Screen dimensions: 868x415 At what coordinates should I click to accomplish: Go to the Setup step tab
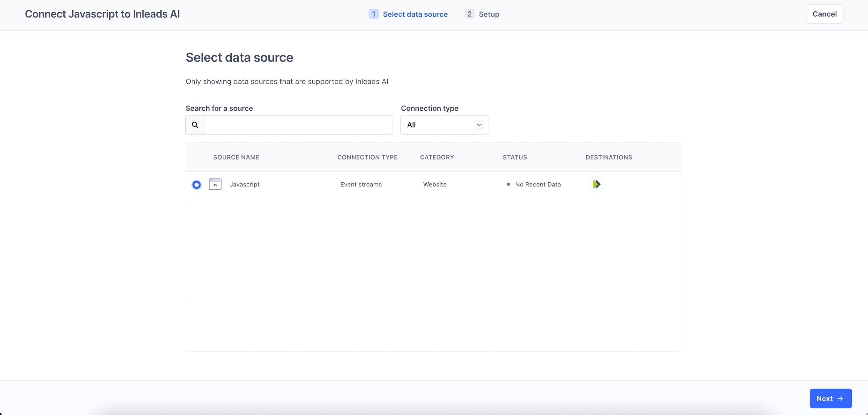click(489, 14)
